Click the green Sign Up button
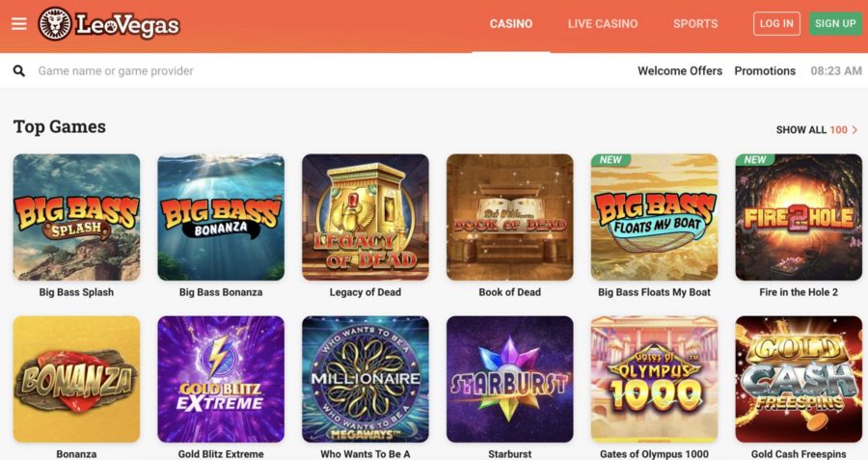The width and height of the screenshot is (868, 460). click(835, 24)
